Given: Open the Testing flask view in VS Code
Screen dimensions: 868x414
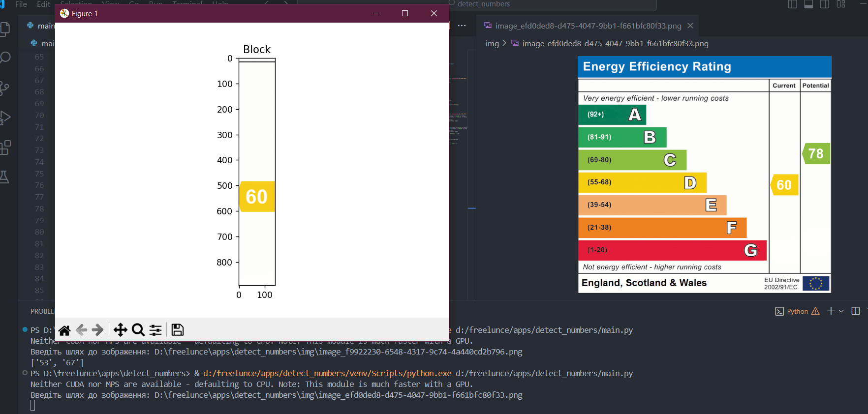Looking at the screenshot, I should click(5, 177).
